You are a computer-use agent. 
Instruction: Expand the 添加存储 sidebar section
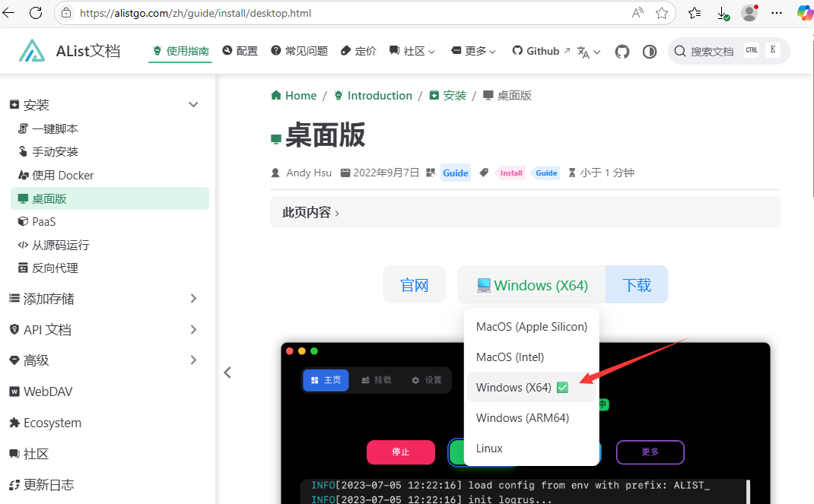coord(104,299)
